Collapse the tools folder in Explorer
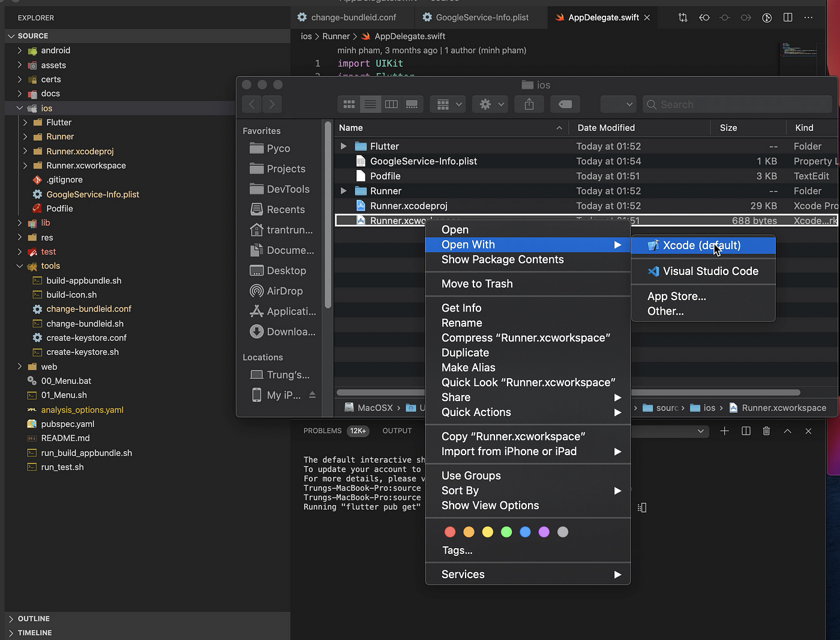Viewport: 840px width, 640px height. (x=20, y=265)
